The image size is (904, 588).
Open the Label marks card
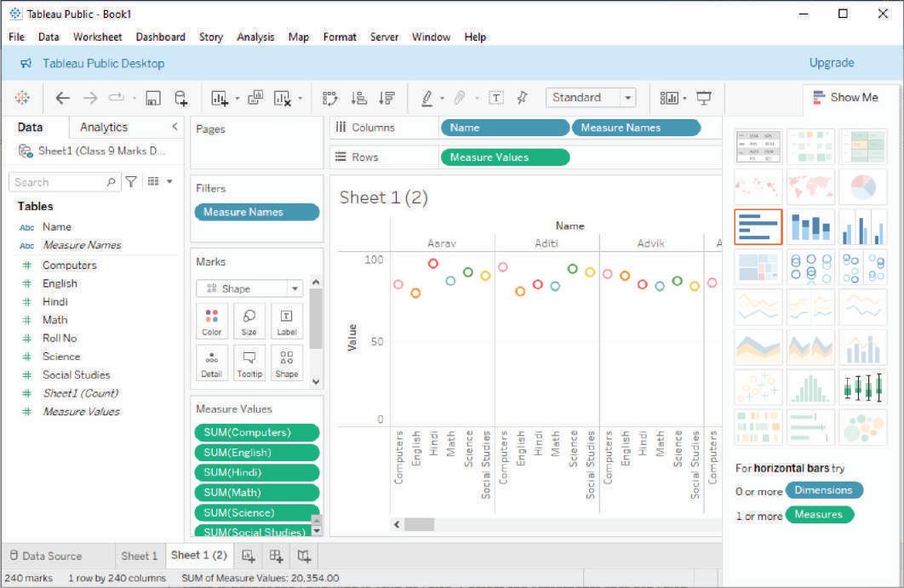click(x=287, y=322)
